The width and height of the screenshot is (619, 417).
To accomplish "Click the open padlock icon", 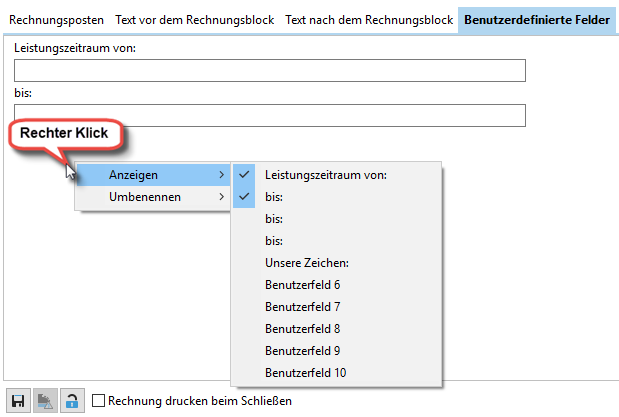I will point(71,401).
